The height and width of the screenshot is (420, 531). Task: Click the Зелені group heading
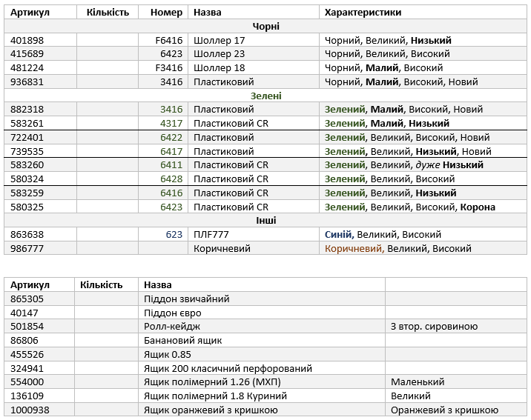point(265,96)
